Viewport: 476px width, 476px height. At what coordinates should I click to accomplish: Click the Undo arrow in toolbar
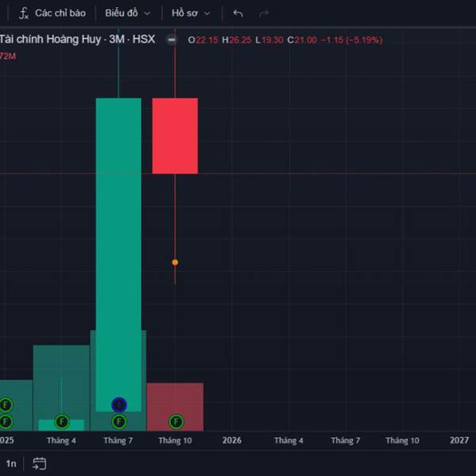[238, 13]
